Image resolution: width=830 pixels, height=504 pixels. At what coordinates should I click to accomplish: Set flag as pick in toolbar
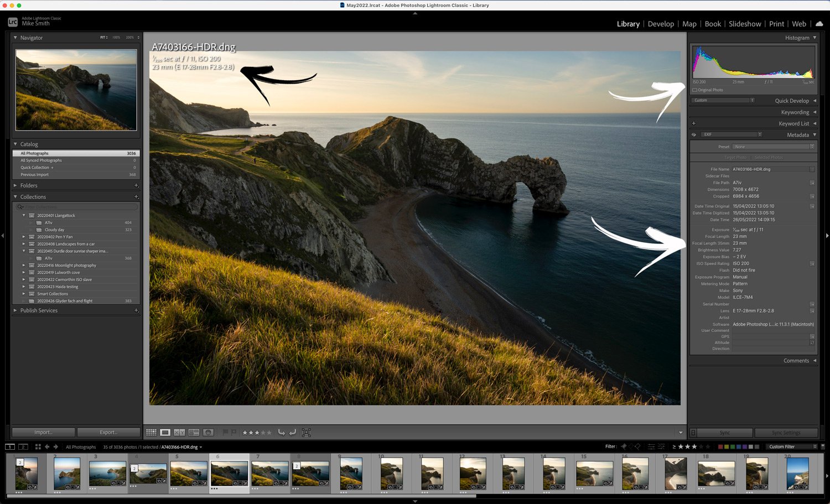pyautogui.click(x=225, y=433)
